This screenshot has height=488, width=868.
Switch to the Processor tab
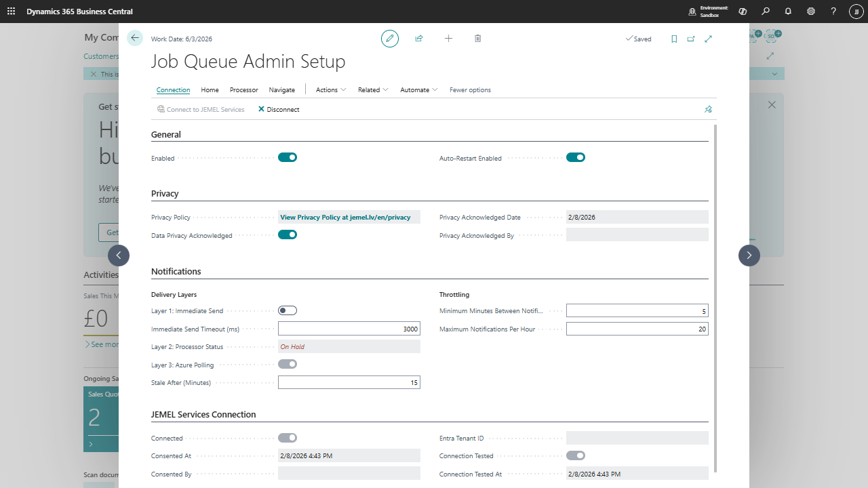[x=243, y=89]
